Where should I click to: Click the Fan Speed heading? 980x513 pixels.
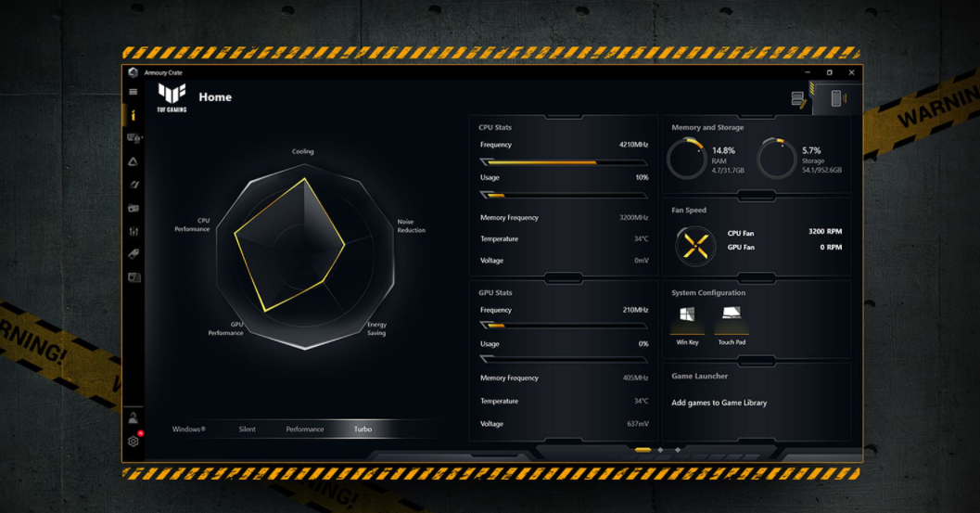689,211
